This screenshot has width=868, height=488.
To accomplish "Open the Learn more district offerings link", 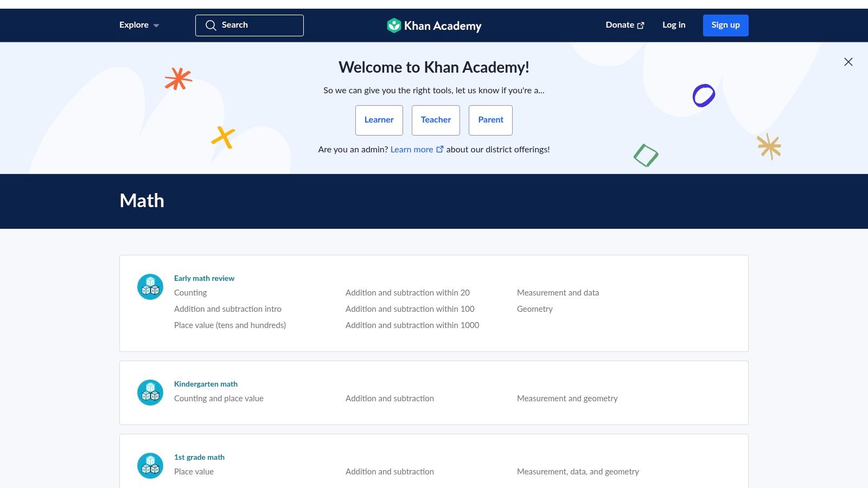I will pos(412,149).
